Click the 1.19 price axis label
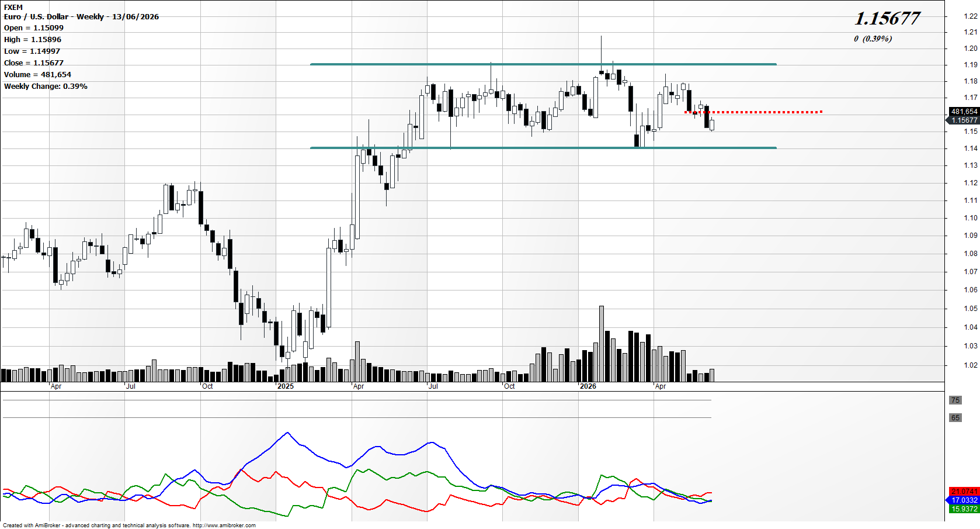Screen dimensions: 980x529 click(970, 65)
